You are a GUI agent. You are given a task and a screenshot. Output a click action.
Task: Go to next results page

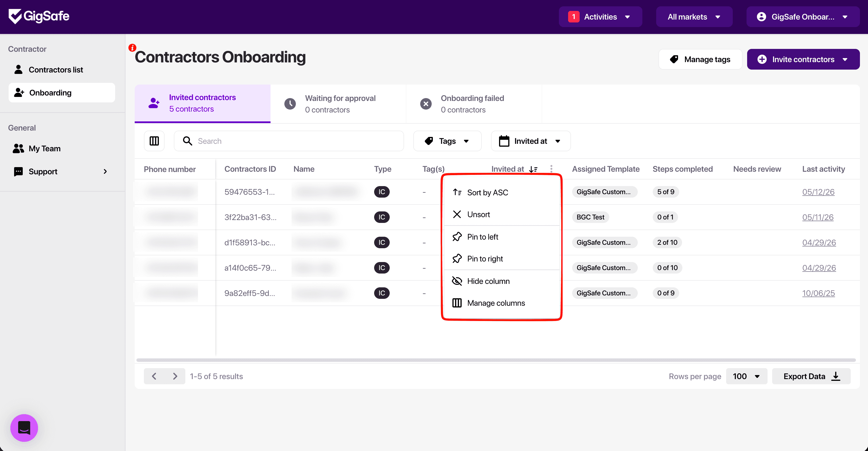tap(175, 376)
